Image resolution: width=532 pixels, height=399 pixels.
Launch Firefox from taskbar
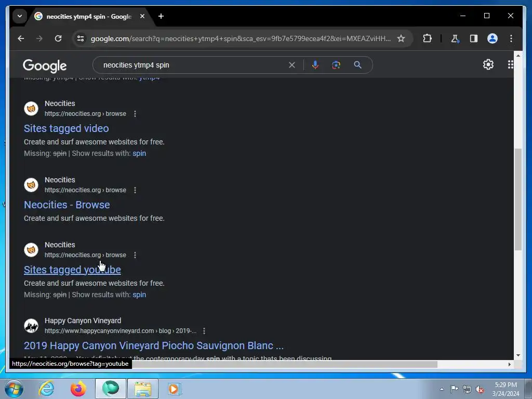(x=78, y=389)
